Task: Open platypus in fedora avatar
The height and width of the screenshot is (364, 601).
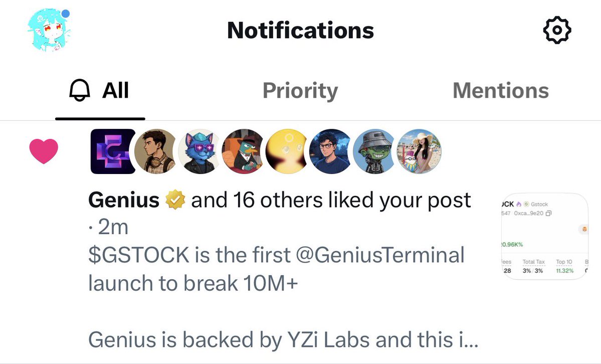Action: coord(244,151)
